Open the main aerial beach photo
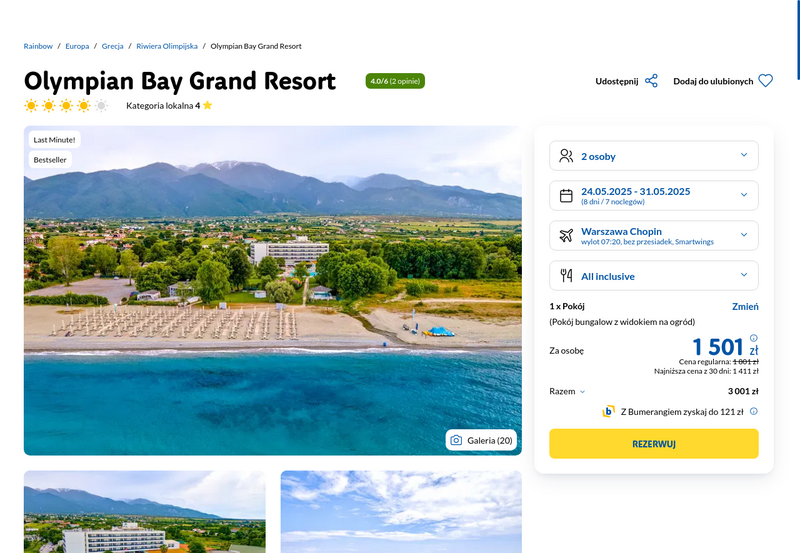Image resolution: width=800 pixels, height=553 pixels. [x=272, y=290]
